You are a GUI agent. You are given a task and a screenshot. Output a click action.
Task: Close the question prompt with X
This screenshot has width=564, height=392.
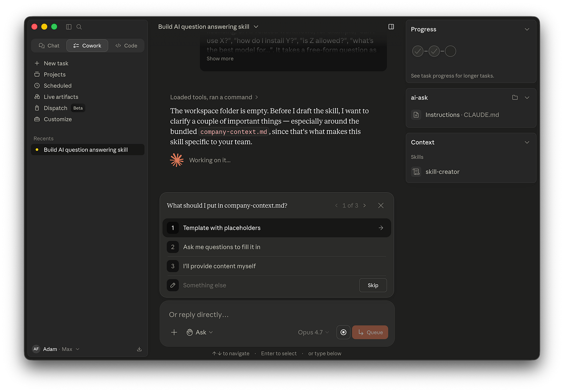point(381,206)
